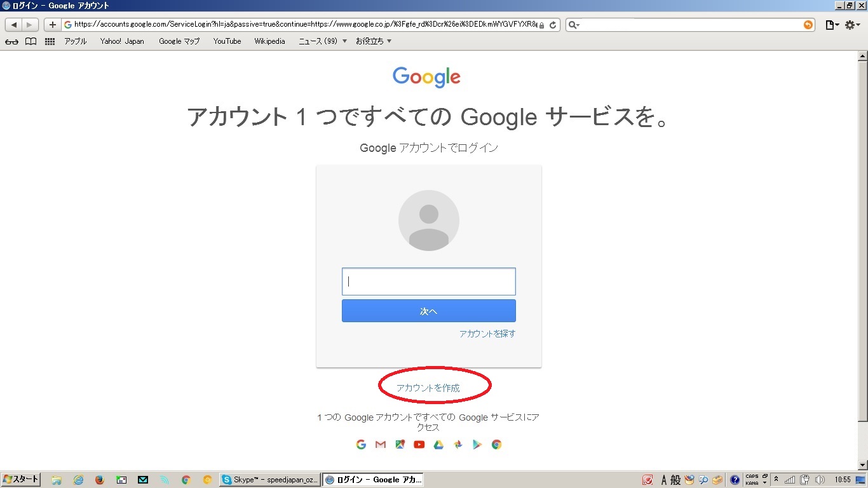Toggle the KANA indicator in language bar
Screen dimensions: 868x488
point(752,484)
